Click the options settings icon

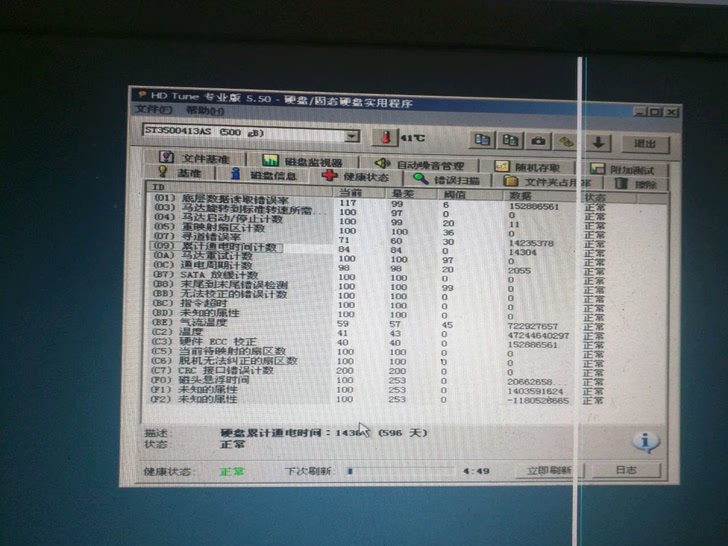click(566, 142)
